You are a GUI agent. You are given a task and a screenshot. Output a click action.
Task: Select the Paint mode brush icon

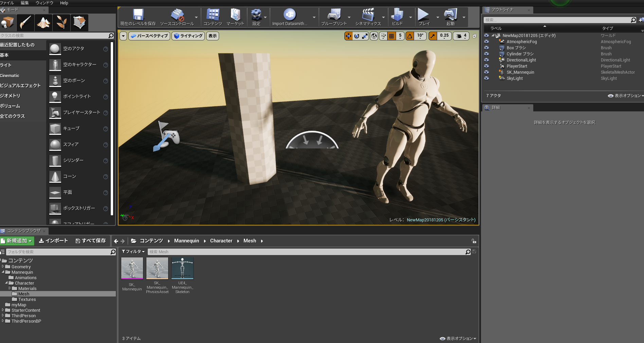click(x=25, y=23)
